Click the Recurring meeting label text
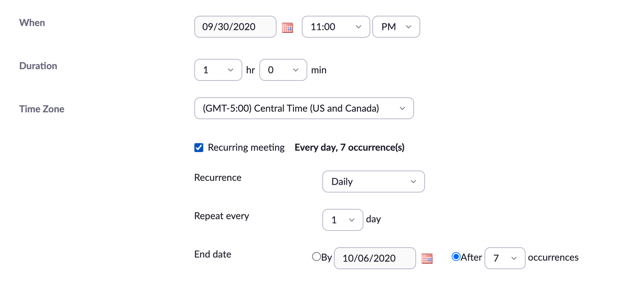 (x=246, y=147)
